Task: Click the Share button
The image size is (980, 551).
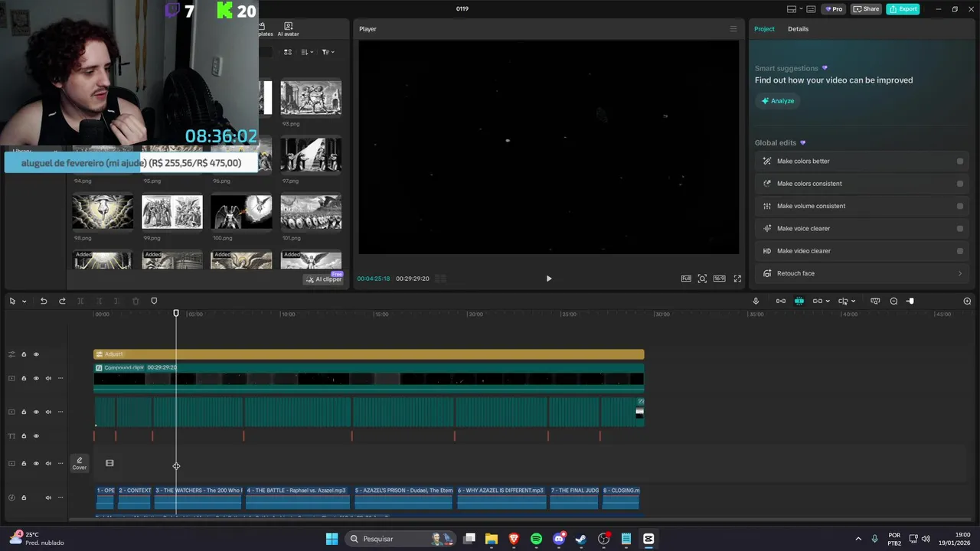Action: [867, 9]
